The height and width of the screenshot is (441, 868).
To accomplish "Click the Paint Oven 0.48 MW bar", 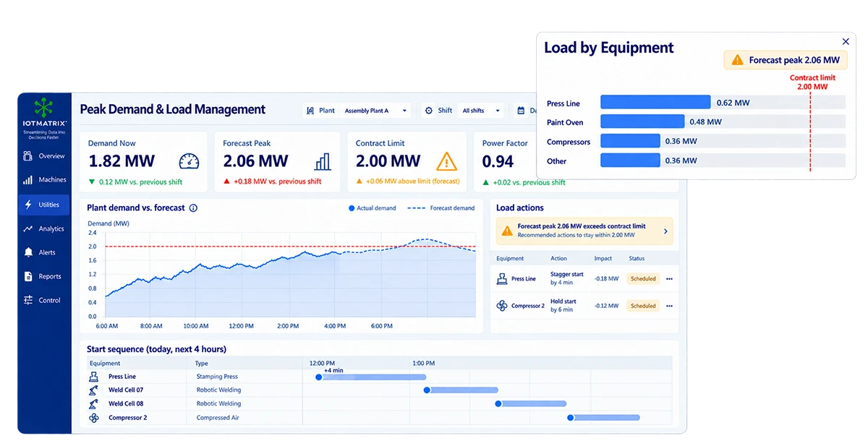I will (x=642, y=122).
